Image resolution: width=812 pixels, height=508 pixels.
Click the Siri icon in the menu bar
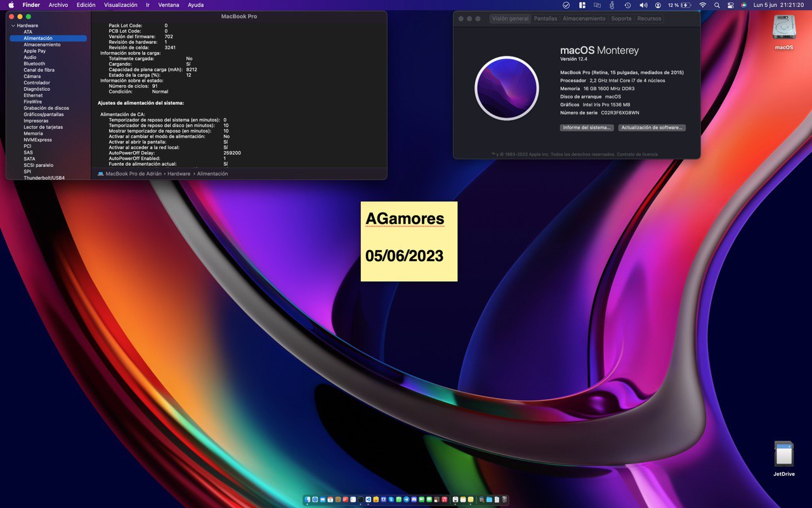click(x=743, y=4)
